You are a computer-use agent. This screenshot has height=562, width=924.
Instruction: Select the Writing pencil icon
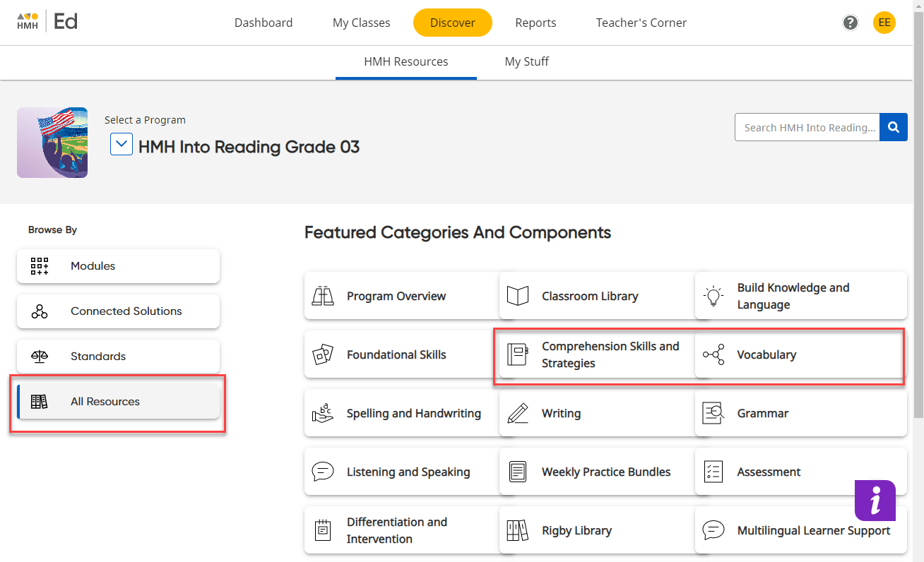(x=518, y=413)
